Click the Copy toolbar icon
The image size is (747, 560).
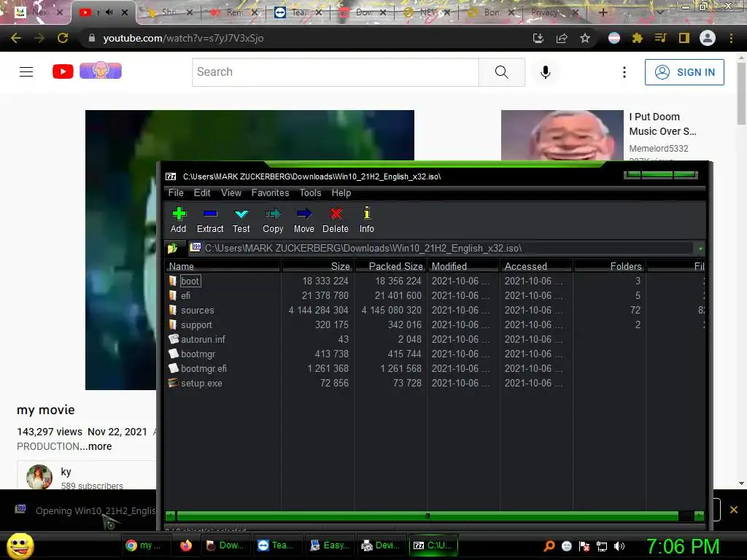tap(273, 220)
